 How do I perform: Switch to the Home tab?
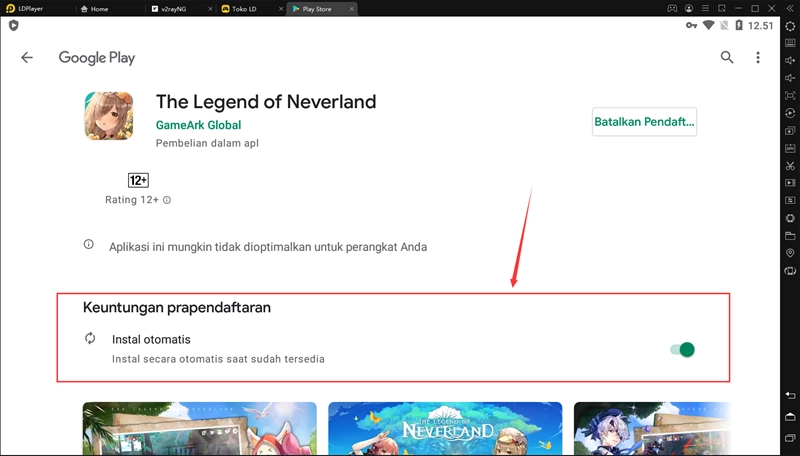click(94, 9)
